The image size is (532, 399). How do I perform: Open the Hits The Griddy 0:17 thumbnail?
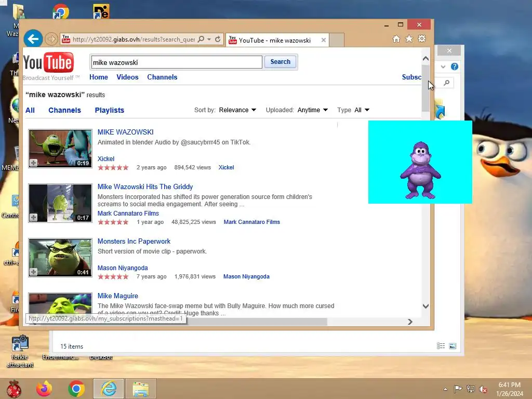[60, 203]
